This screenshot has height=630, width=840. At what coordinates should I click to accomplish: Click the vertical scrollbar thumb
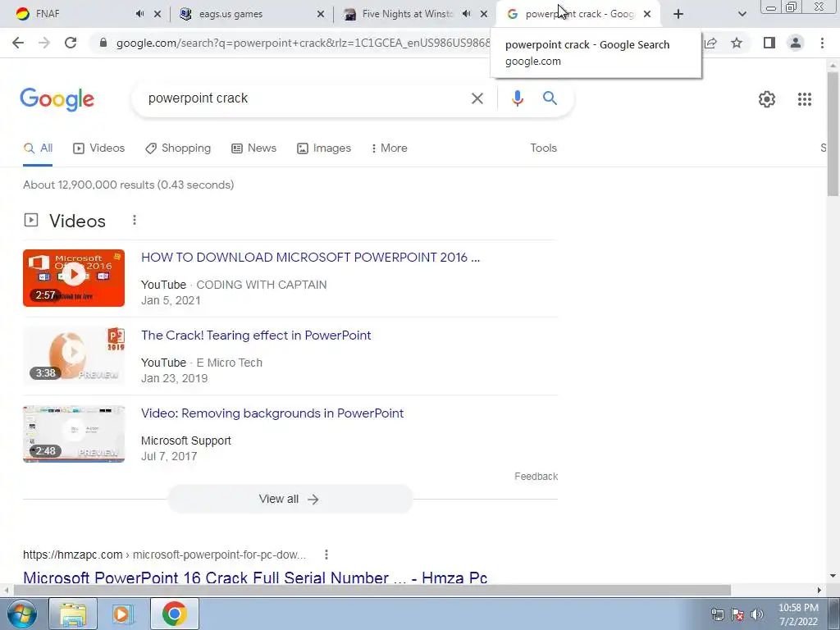[833, 134]
